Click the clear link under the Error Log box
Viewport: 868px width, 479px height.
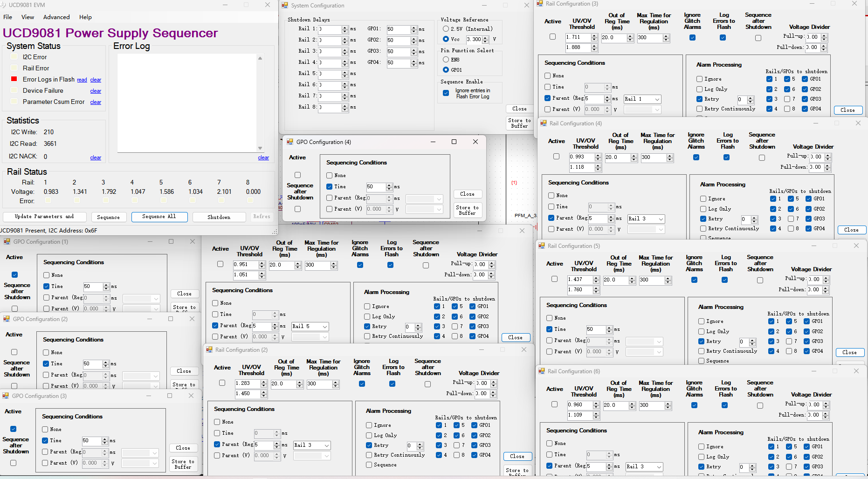263,158
